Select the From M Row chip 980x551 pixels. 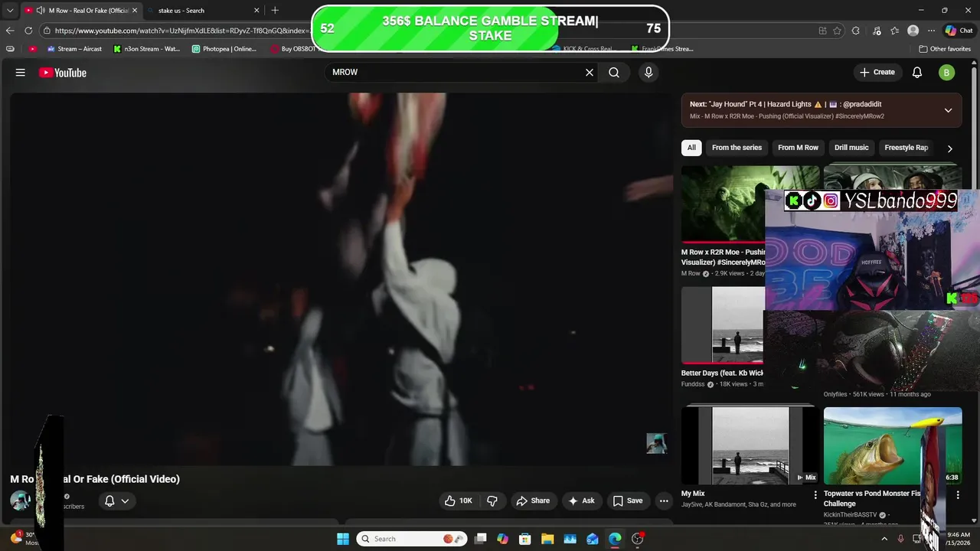point(798,148)
